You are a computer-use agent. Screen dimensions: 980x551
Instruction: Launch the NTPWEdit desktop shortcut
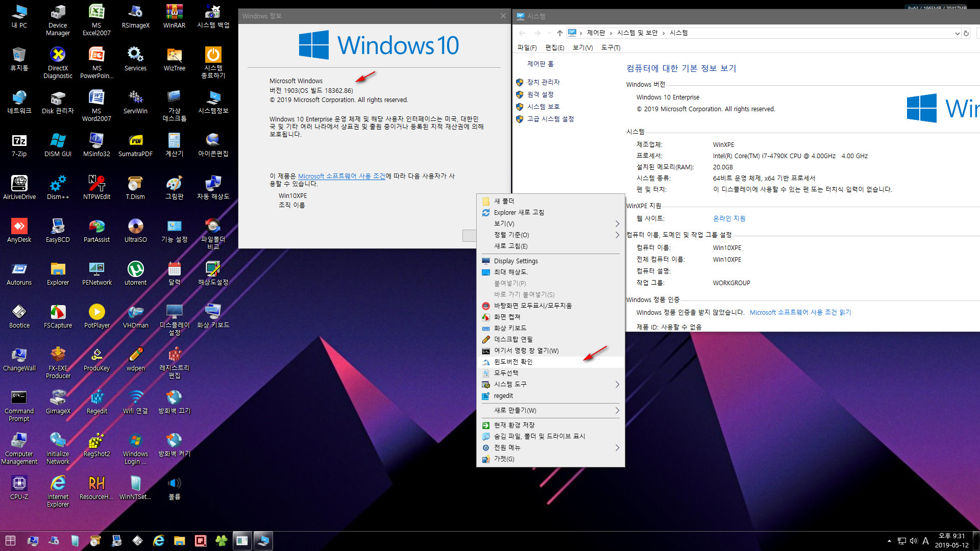click(96, 188)
